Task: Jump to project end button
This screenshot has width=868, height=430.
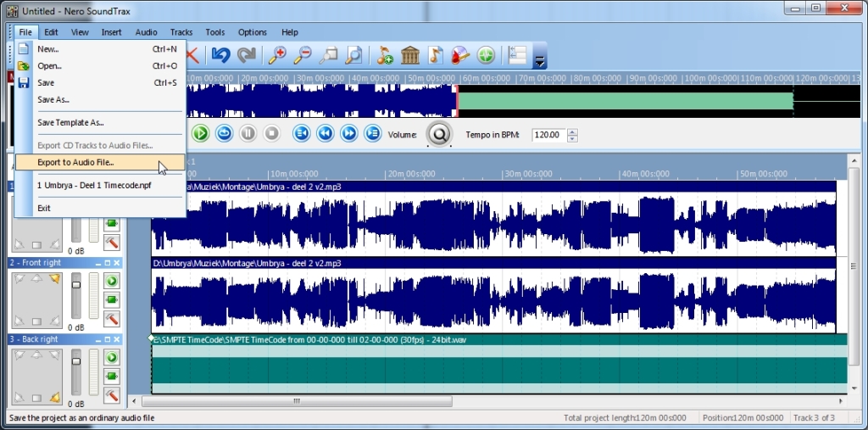Action: [x=373, y=133]
